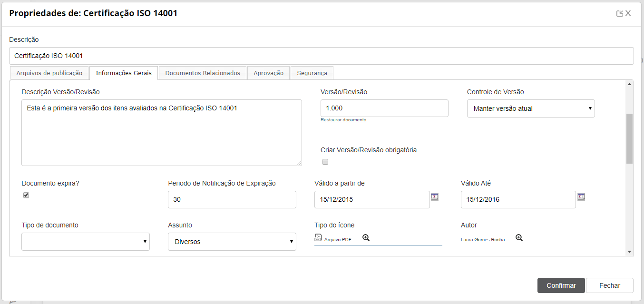644x304 pixels.
Task: Open the Assunto dropdown showing Diversos
Action: pos(232,242)
